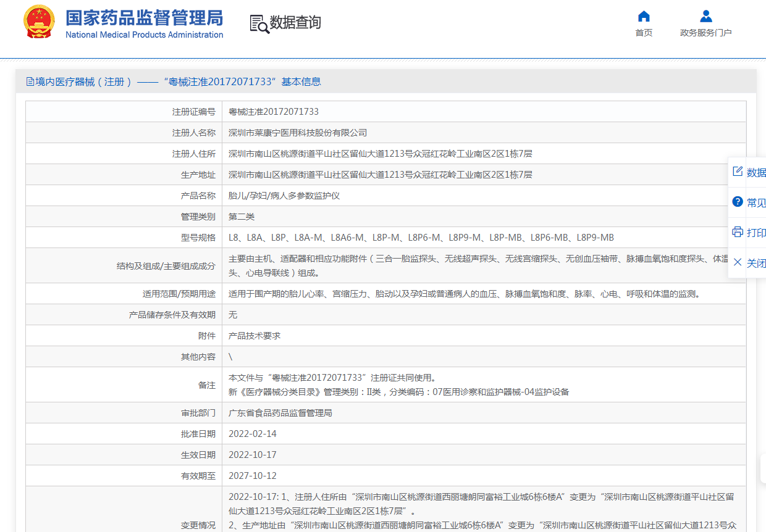
Task: Click the 数据查询 heading text
Action: click(295, 23)
